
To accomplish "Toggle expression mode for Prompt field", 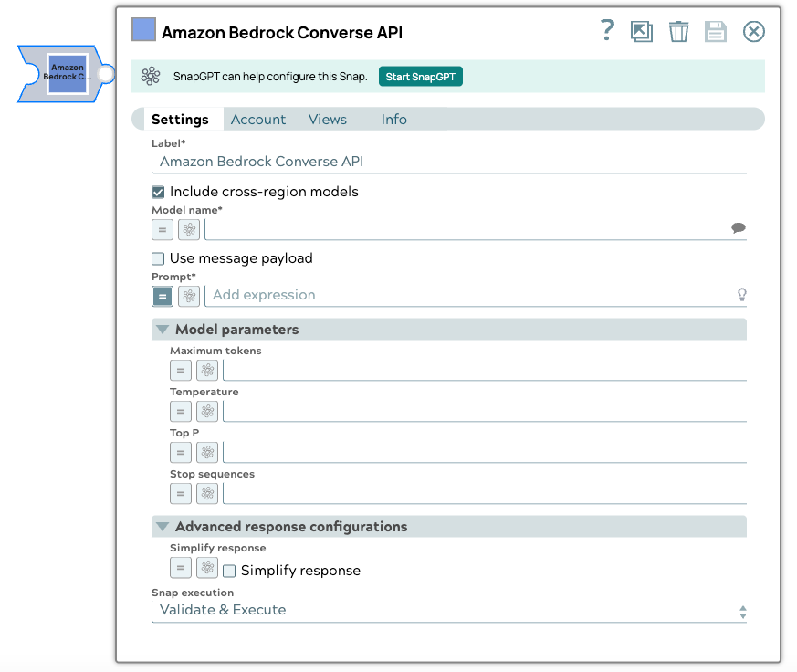I will (162, 295).
